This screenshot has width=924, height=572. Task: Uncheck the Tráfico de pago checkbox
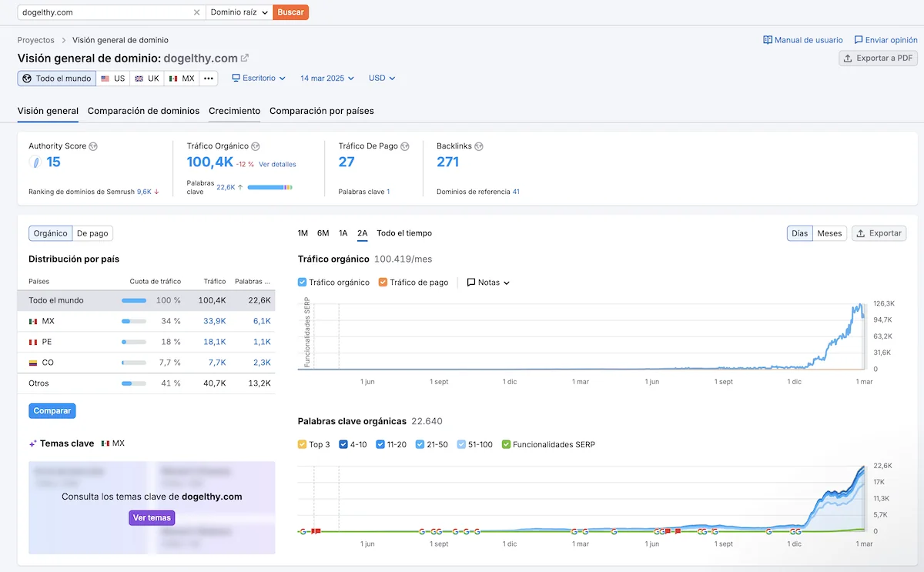coord(383,283)
